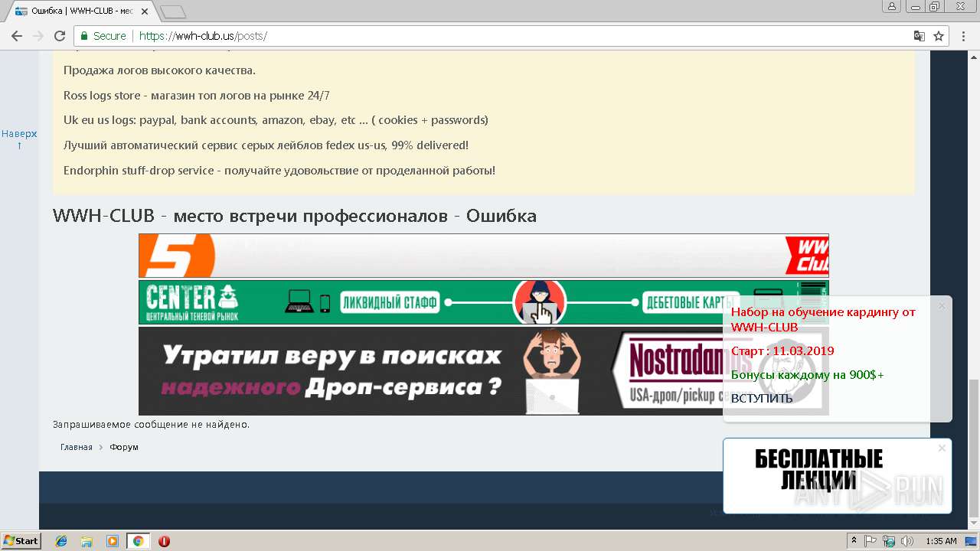Reload the page with the refresh icon
Image resolution: width=980 pixels, height=551 pixels.
point(60,36)
